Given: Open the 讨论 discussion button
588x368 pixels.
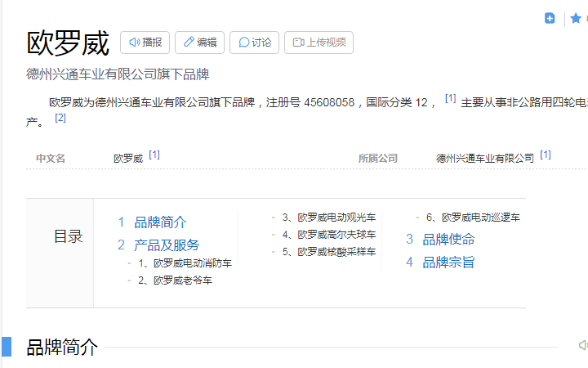Looking at the screenshot, I should point(254,43).
